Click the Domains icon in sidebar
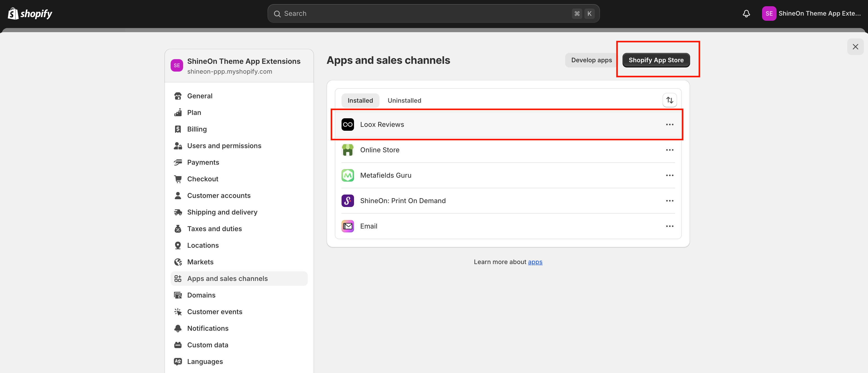The height and width of the screenshot is (373, 868). pos(178,295)
